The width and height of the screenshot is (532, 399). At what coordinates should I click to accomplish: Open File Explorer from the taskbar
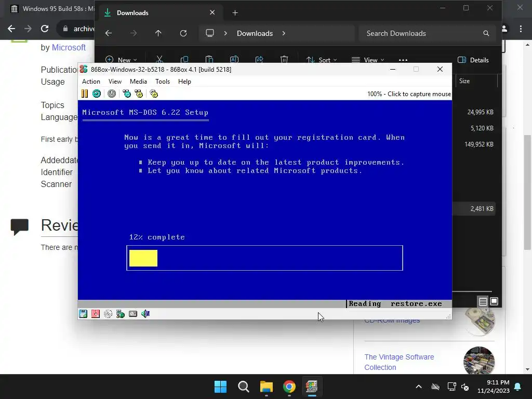(x=267, y=387)
